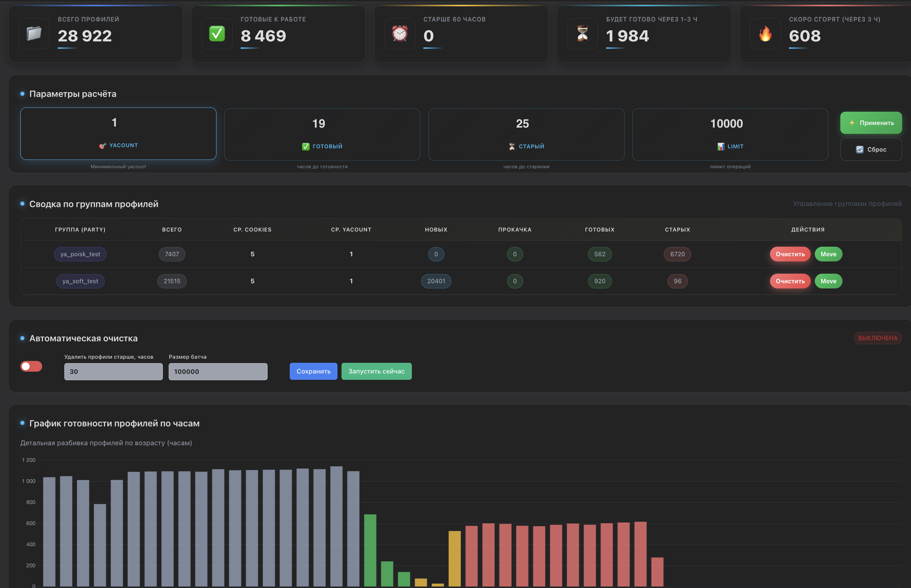Click the tall green bar in readiness chart
This screenshot has height=588, width=911.
click(370, 550)
